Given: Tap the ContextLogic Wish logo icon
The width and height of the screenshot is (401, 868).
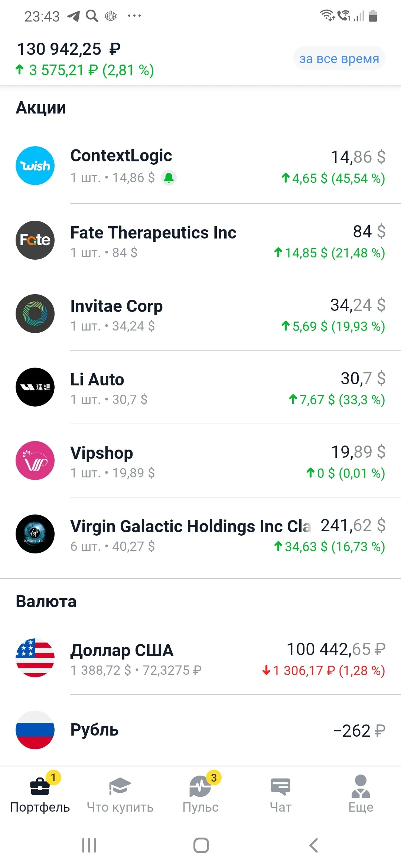Looking at the screenshot, I should [35, 166].
